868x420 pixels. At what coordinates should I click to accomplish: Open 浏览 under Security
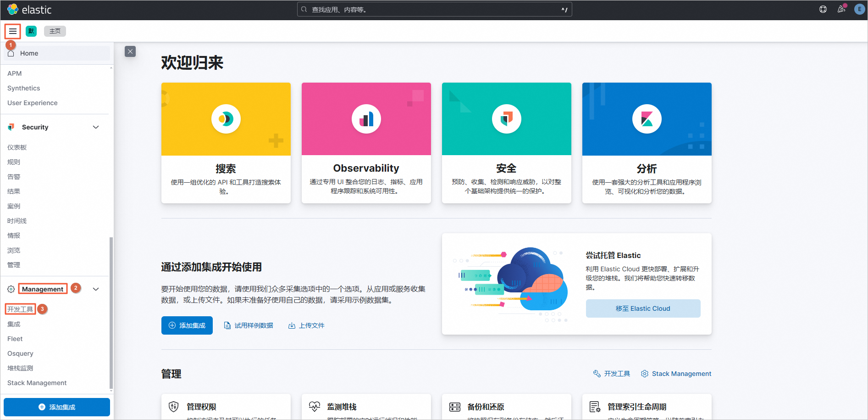tap(14, 250)
